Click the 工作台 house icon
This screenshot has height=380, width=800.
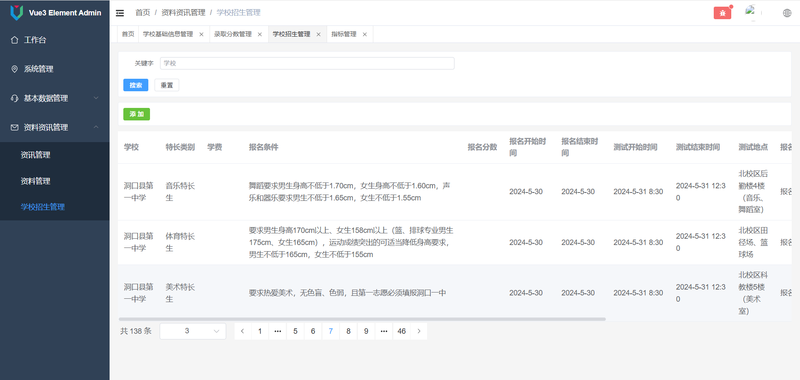[x=14, y=40]
